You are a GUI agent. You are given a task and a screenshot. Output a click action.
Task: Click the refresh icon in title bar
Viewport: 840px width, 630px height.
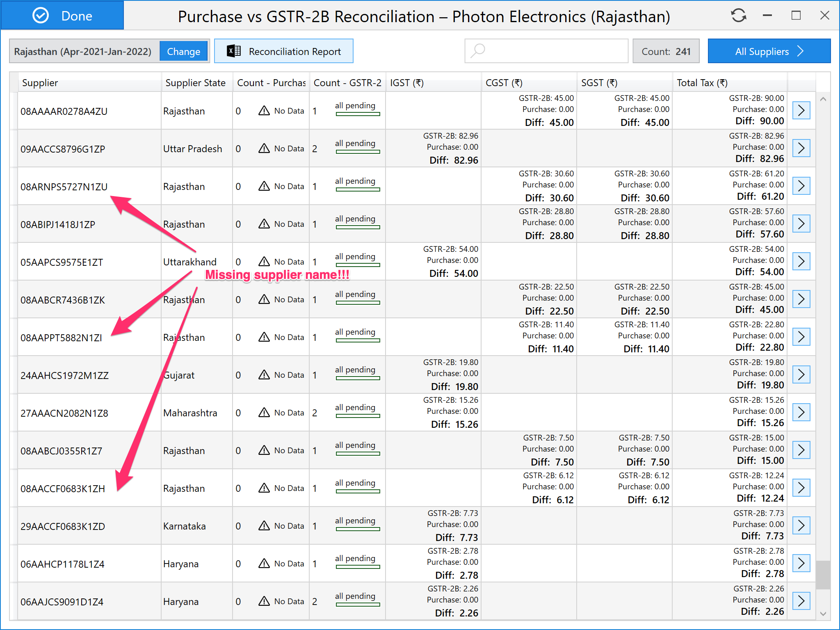tap(738, 16)
